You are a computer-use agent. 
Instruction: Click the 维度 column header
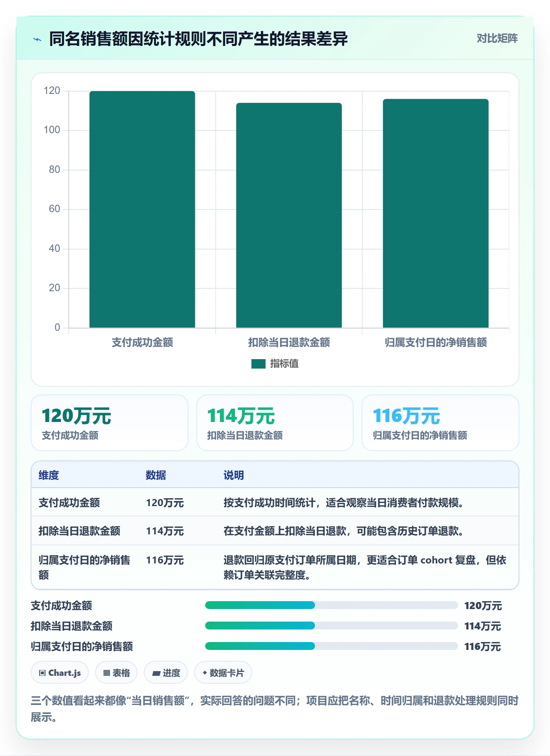tap(49, 475)
